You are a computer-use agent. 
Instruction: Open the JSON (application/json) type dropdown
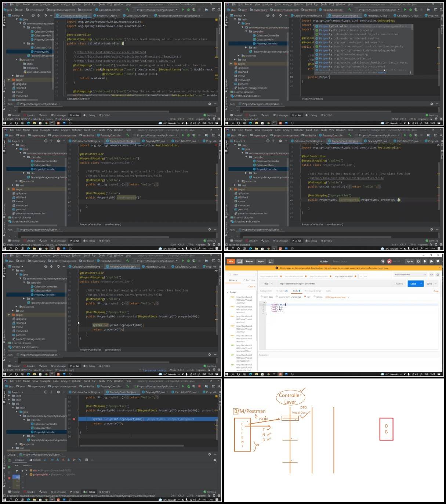[337, 297]
